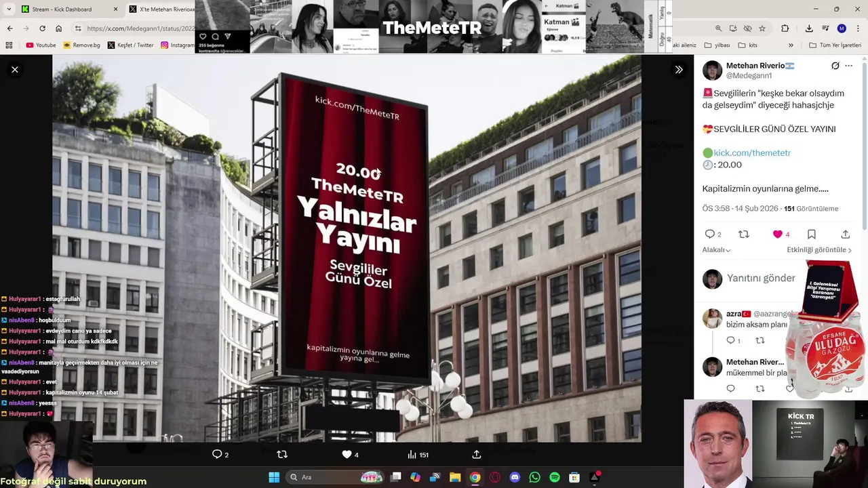Open Grok icon beside Metehan Riverio name
868x488 pixels.
click(x=835, y=66)
